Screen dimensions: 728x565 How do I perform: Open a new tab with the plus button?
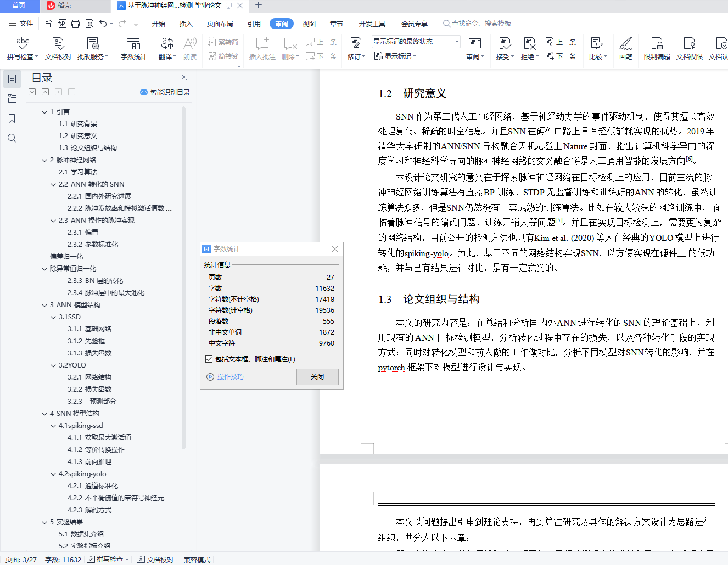259,5
